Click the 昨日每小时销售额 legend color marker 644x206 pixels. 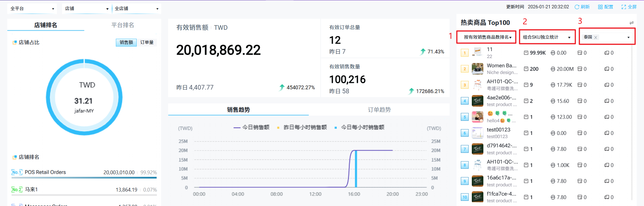(x=278, y=128)
